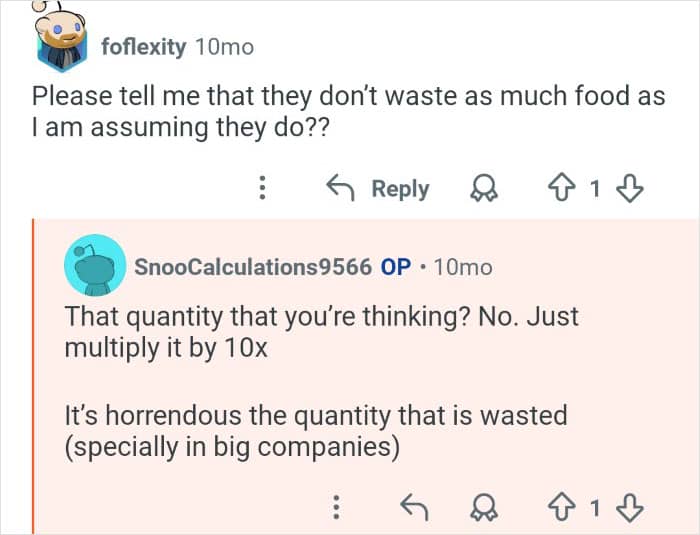Downvote foflexity's comment

point(630,189)
